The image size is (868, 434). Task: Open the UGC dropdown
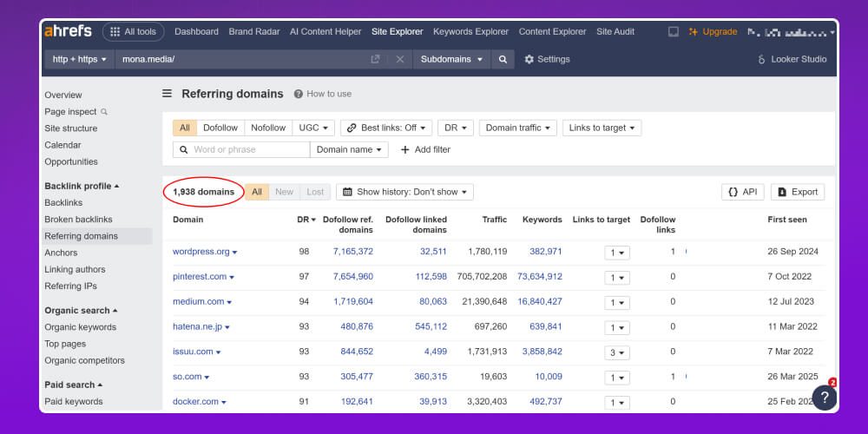coord(313,128)
